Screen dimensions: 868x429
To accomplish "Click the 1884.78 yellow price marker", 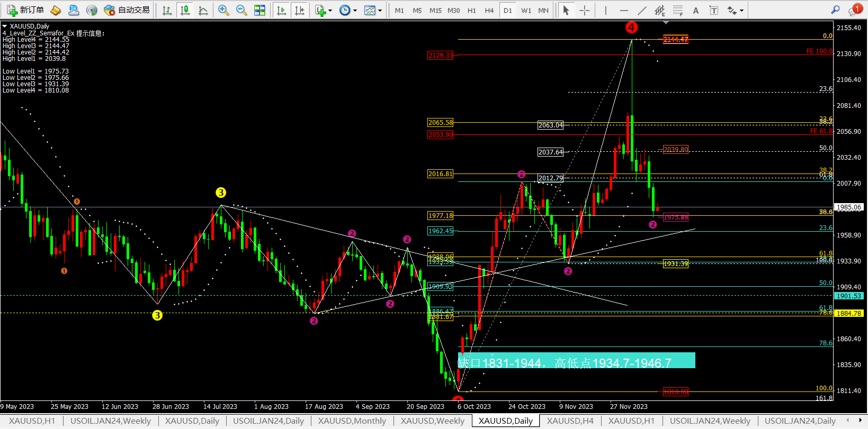I will tap(849, 313).
